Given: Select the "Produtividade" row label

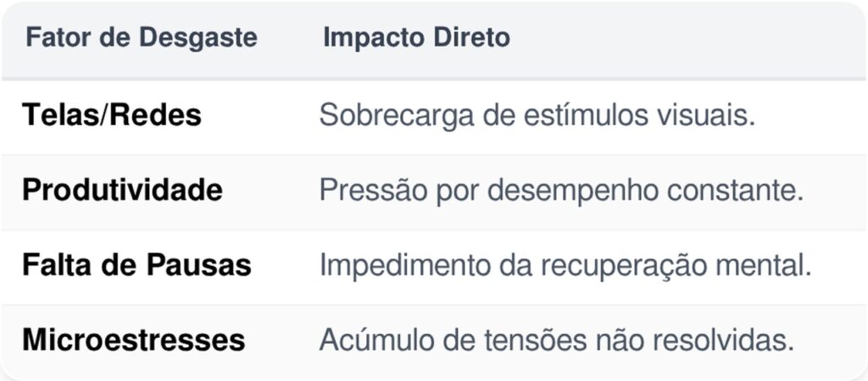Looking at the screenshot, I should [x=122, y=190].
